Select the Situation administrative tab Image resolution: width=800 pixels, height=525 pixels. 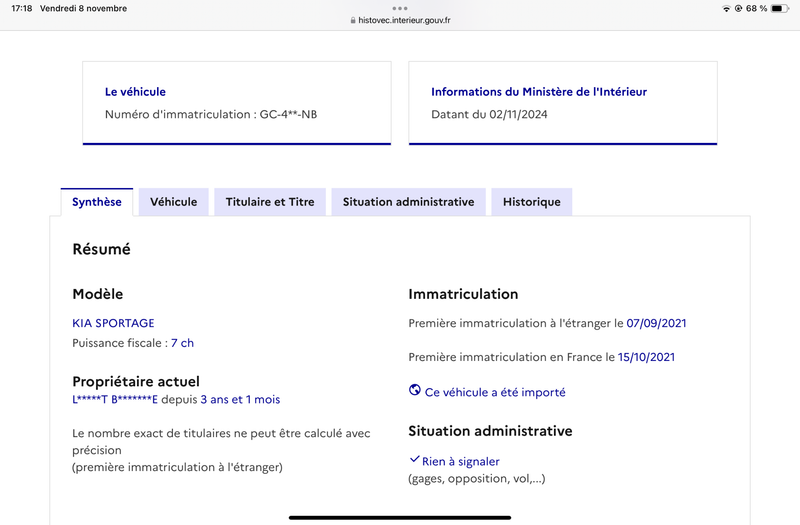(x=408, y=202)
